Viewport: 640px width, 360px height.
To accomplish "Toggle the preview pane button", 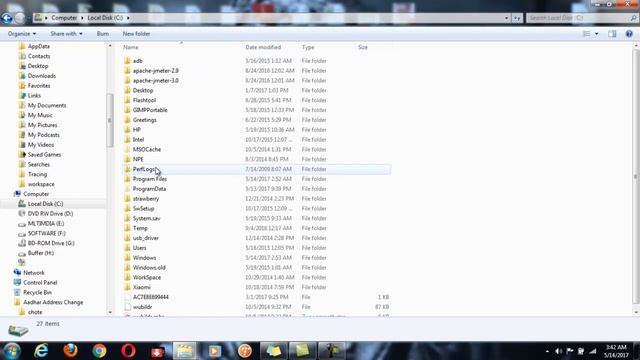I will (612, 34).
